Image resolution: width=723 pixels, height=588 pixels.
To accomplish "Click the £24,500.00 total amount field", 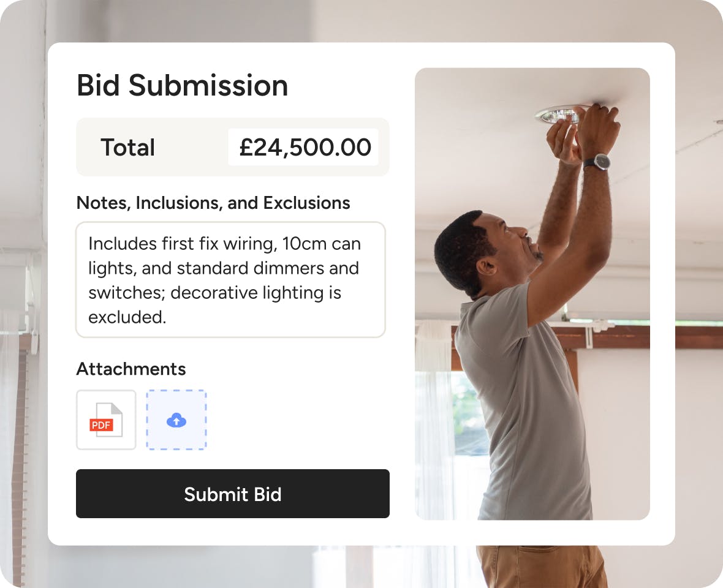I will [x=304, y=148].
